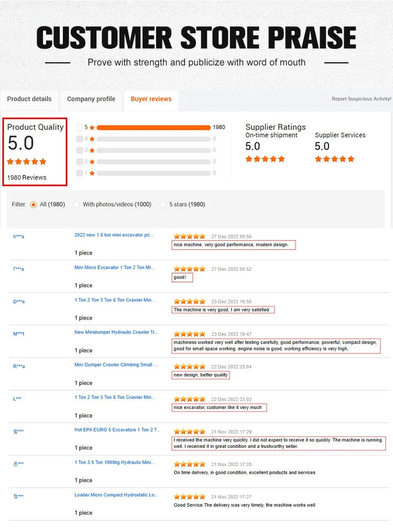The width and height of the screenshot is (393, 532).
Task: Select the All (1980) filter radio button
Action: 34,205
